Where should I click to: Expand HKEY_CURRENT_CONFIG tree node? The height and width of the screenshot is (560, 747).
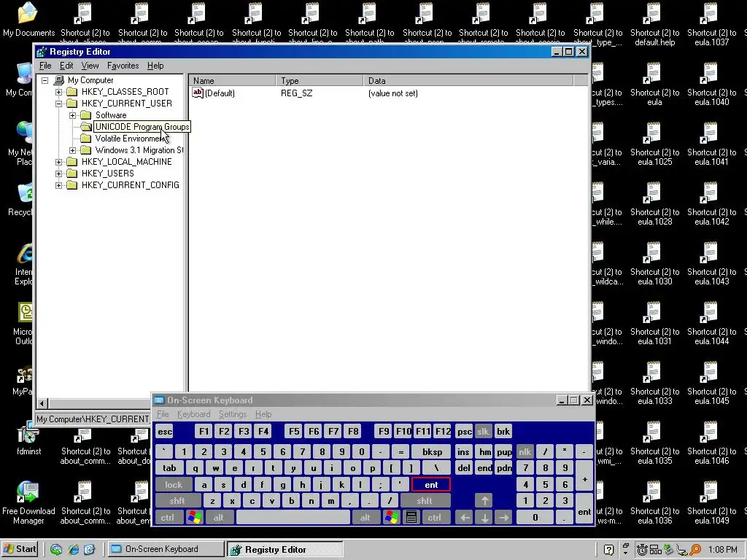coord(58,185)
